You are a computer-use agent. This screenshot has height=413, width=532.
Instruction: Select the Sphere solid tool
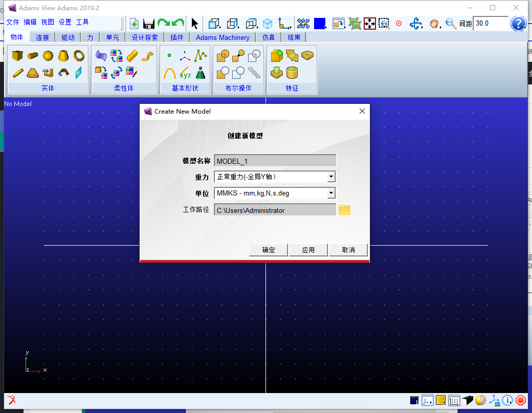pyautogui.click(x=48, y=55)
